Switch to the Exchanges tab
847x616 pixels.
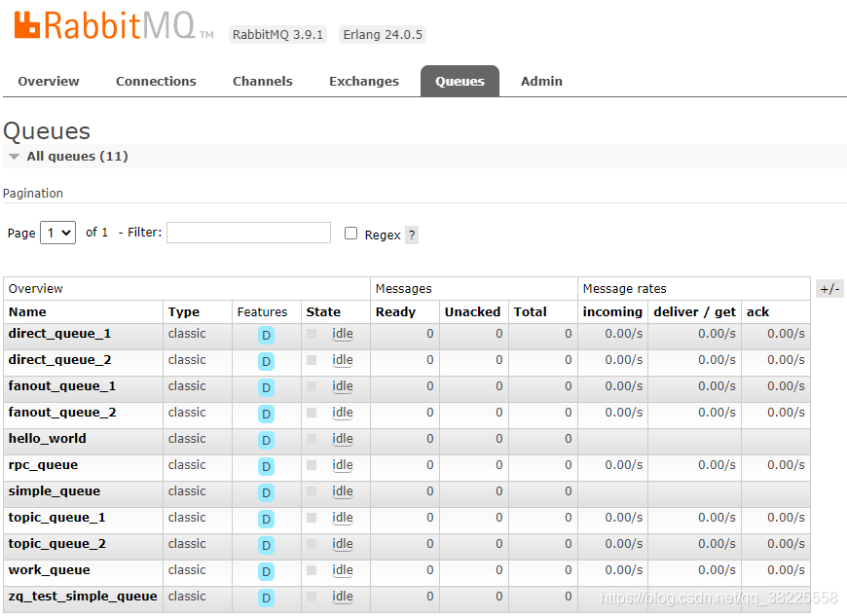pyautogui.click(x=364, y=81)
